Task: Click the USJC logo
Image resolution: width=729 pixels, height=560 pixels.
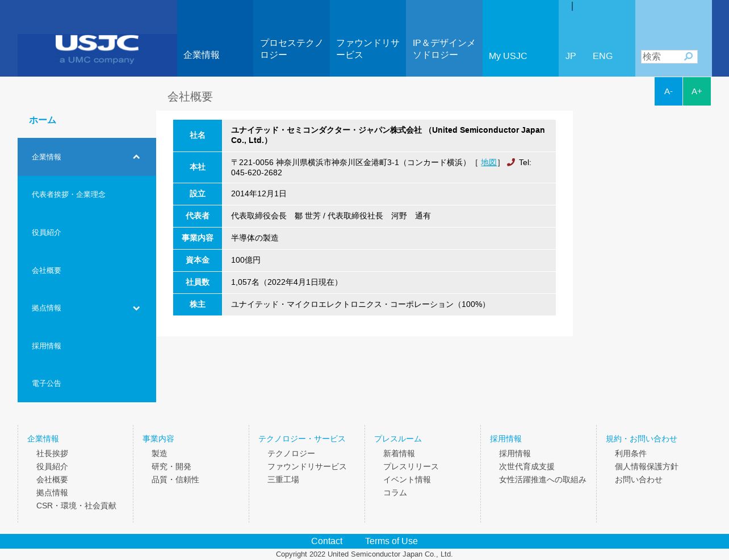Action: pyautogui.click(x=97, y=49)
